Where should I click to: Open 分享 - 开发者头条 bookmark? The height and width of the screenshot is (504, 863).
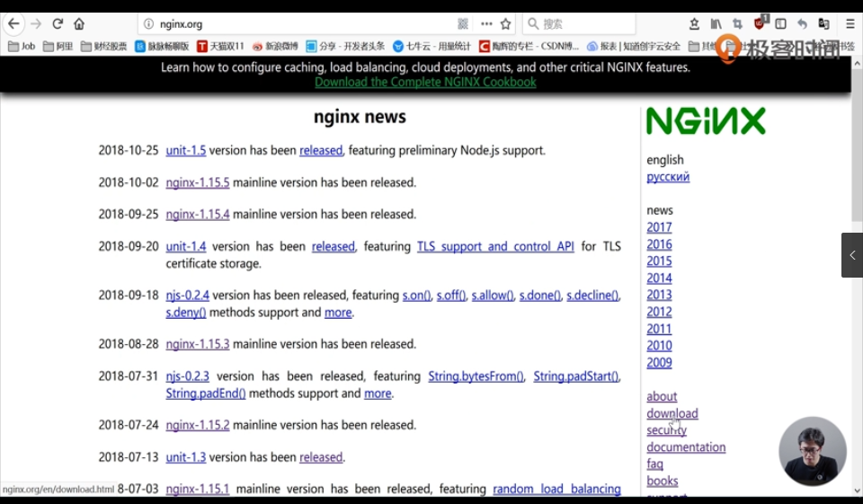click(x=345, y=46)
